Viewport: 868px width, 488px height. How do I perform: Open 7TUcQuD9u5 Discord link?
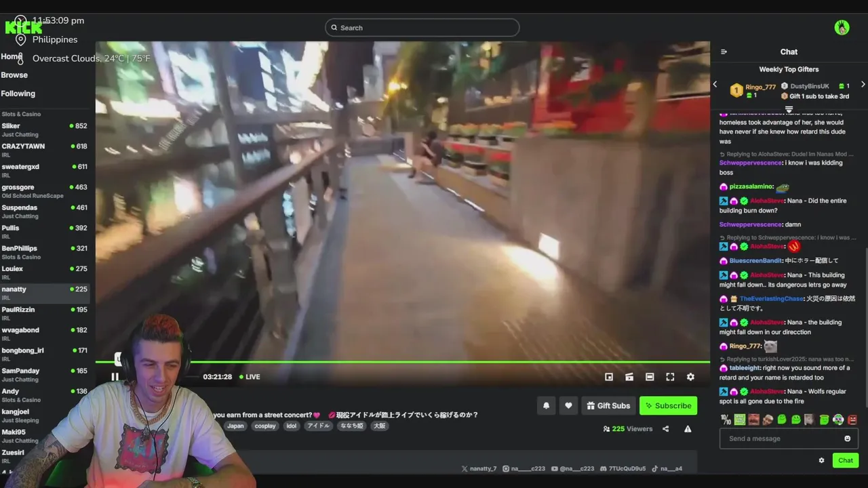tap(622, 468)
